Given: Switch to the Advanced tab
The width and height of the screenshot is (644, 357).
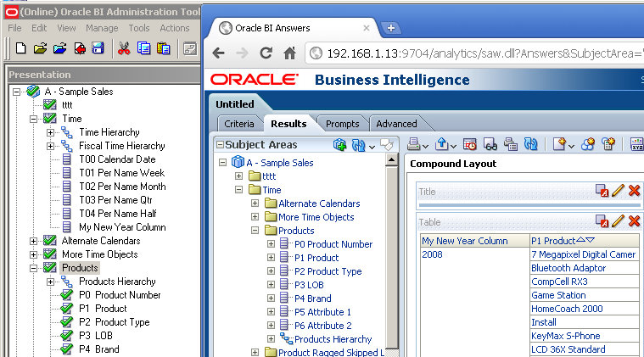Looking at the screenshot, I should pyautogui.click(x=396, y=124).
